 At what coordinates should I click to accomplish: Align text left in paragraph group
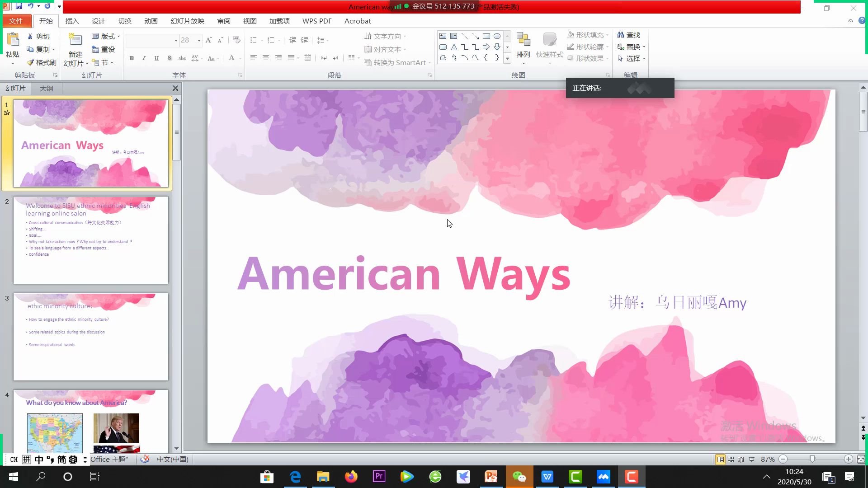click(253, 58)
